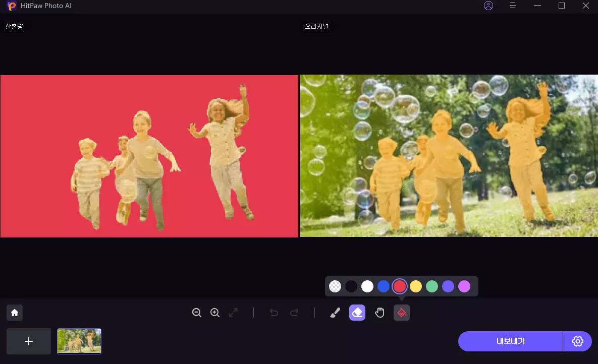Click the 내보내기 export button
This screenshot has height=364, width=598.
pos(510,341)
